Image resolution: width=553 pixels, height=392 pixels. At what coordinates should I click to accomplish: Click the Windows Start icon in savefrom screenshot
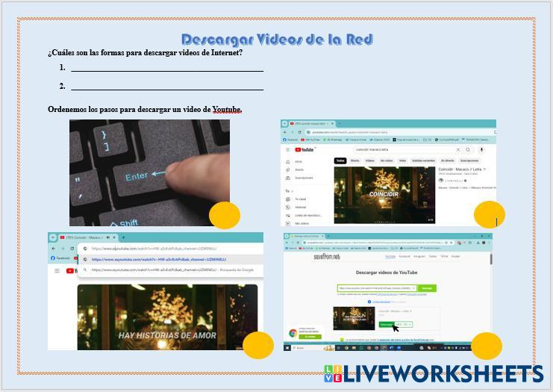click(289, 347)
